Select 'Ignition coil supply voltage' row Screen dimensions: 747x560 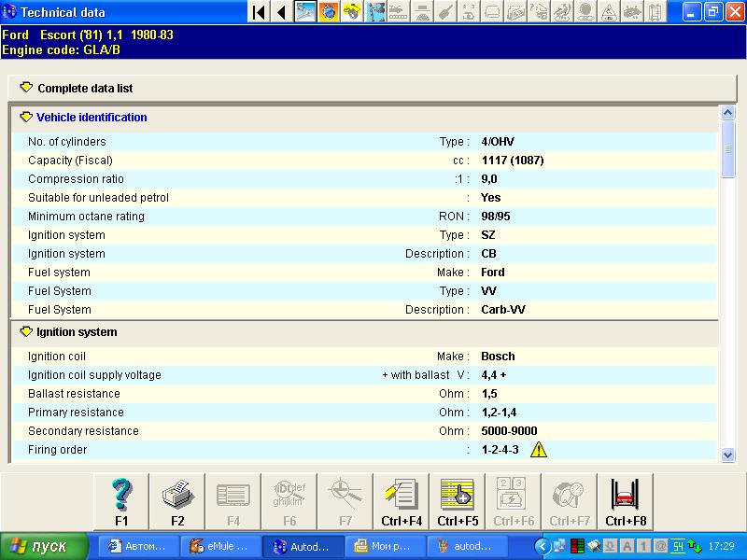click(364, 375)
